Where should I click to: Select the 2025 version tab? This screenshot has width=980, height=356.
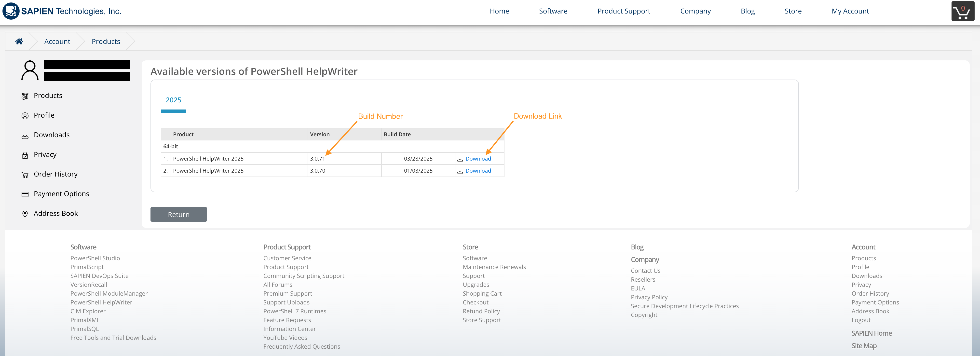(x=174, y=100)
